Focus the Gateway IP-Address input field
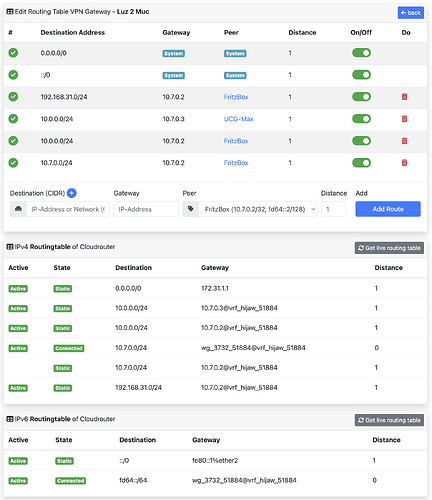This screenshot has height=500, width=432. click(x=146, y=209)
